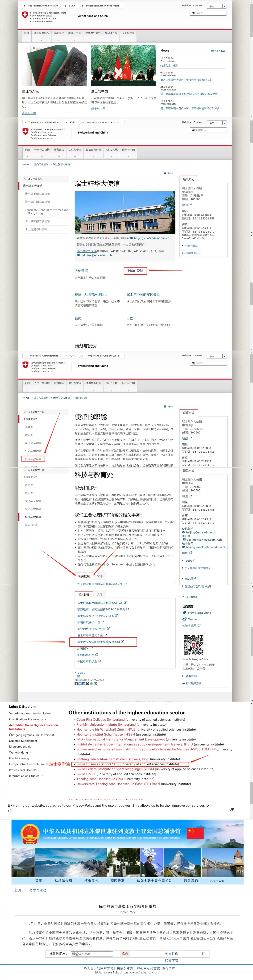
Task: Expand the Weiterbildung submenu chevron
Action: click(x=30, y=753)
